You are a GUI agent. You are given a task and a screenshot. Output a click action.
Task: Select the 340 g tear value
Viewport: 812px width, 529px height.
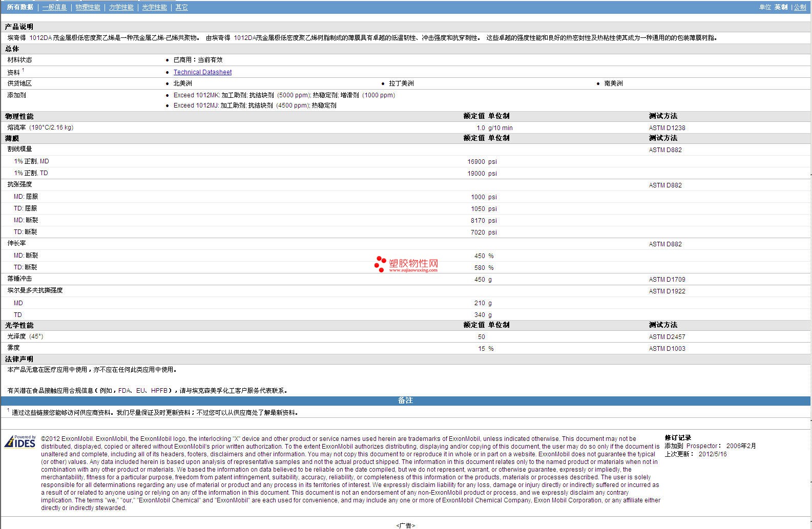(x=483, y=315)
